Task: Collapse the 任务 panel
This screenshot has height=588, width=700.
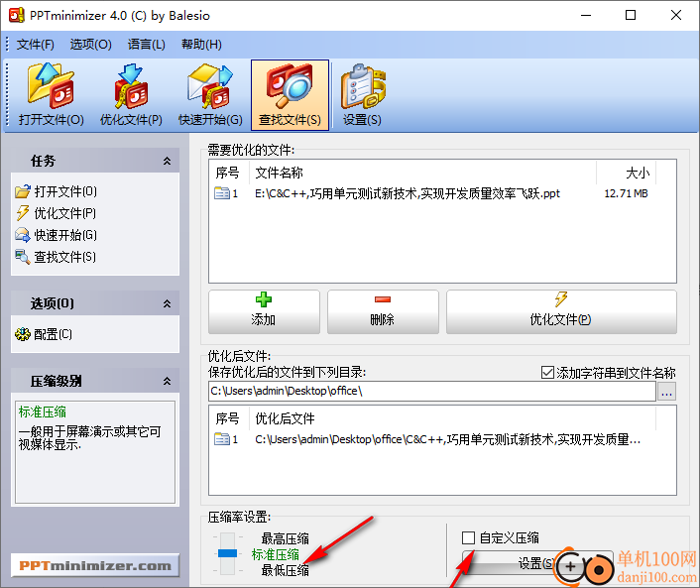Action: pyautogui.click(x=167, y=161)
